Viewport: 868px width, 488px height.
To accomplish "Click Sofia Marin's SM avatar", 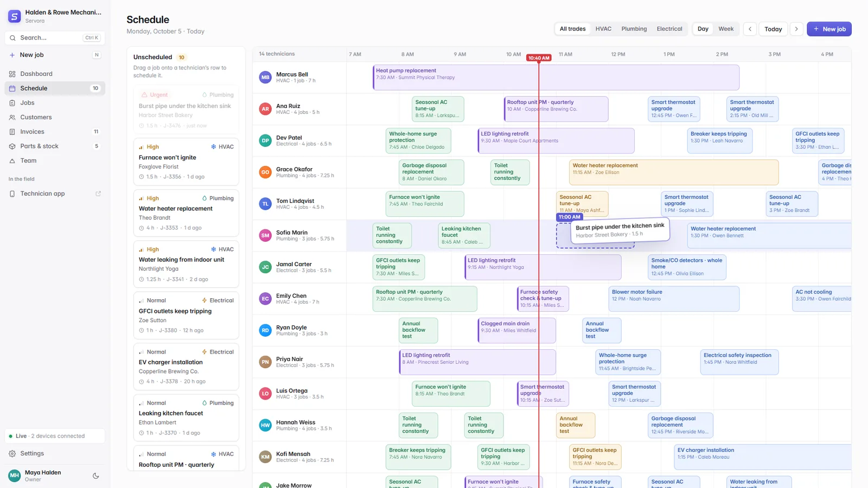I will coord(265,235).
